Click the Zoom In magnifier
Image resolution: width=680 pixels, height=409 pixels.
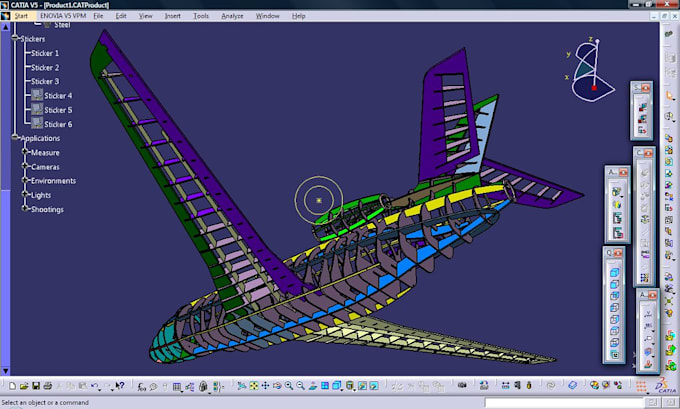pos(288,386)
